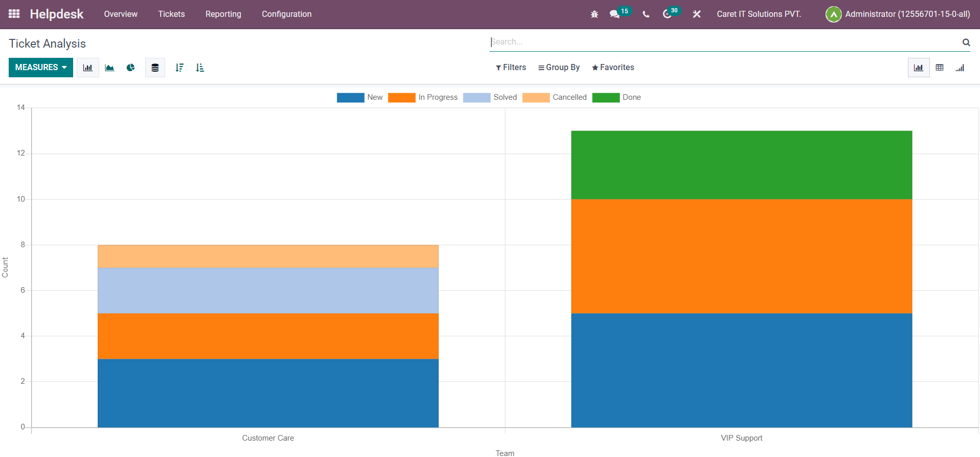Screen dimensions: 980x457
Task: Switch to the line chart type
Action: (x=109, y=68)
